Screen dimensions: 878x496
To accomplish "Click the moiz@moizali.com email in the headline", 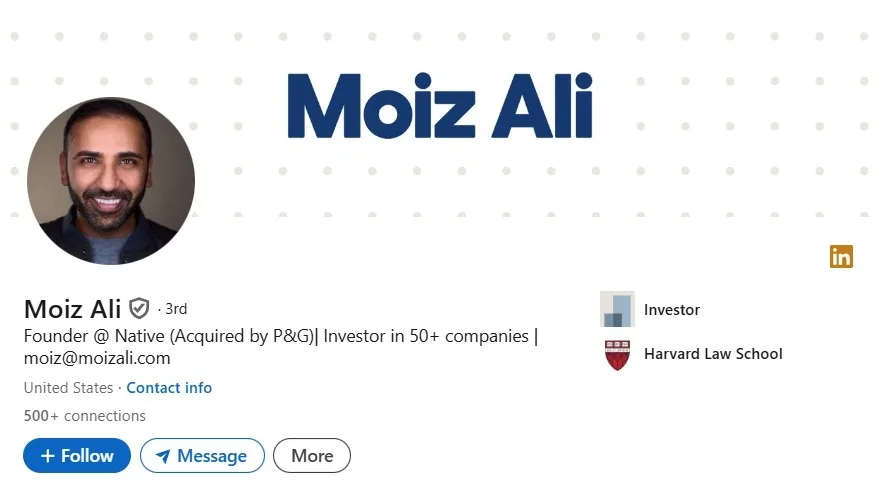I will coord(97,358).
